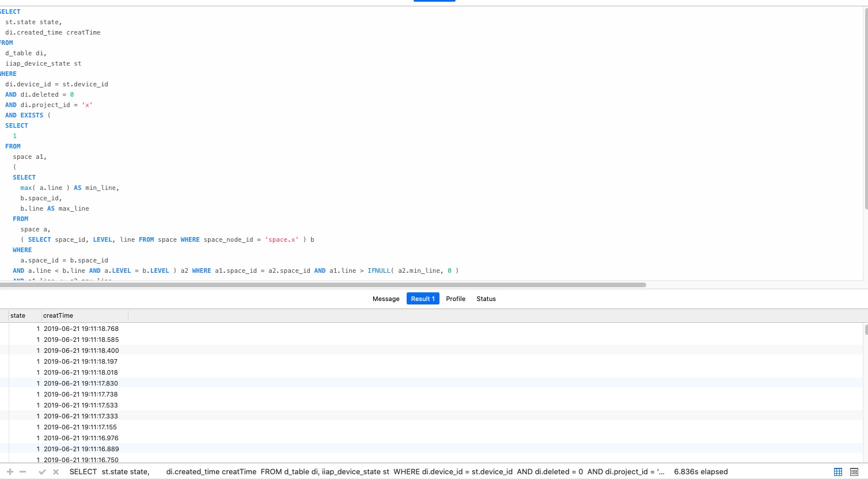The image size is (868, 480).
Task: Switch to form view icon
Action: coord(854,472)
